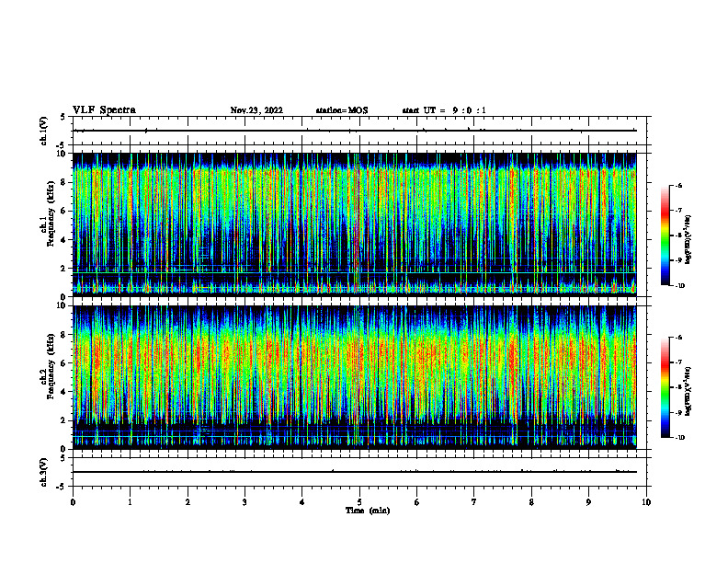728x563 pixels.
Task: Click the ch.2 colorbar log(PSD) label
Action: click(688, 391)
